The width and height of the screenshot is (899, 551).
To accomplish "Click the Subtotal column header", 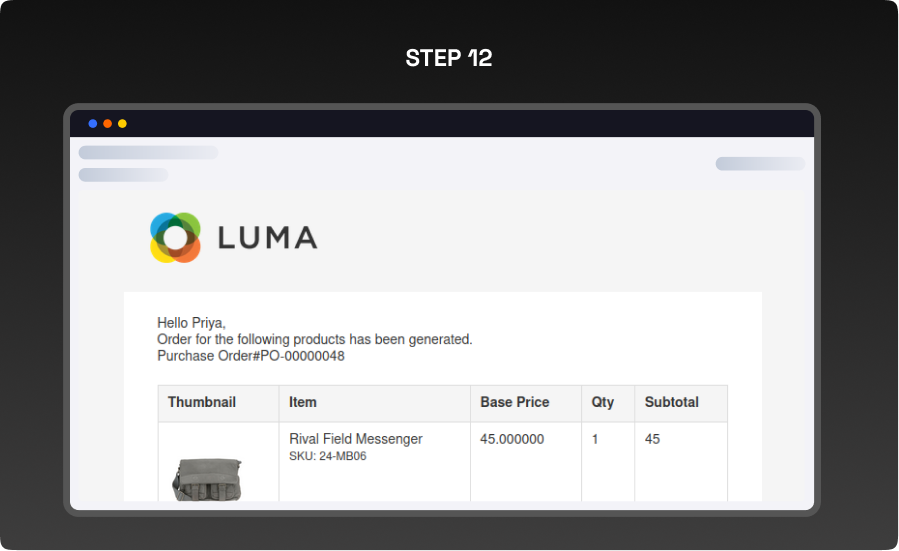I will pyautogui.click(x=672, y=402).
